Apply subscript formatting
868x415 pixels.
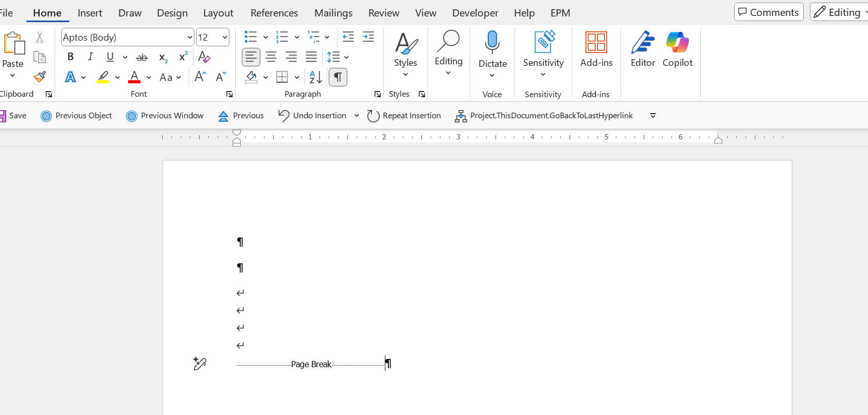(163, 57)
